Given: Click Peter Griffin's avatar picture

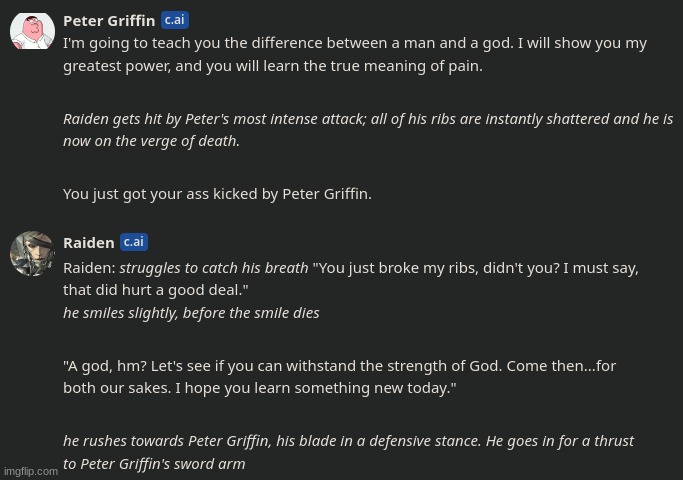Looking at the screenshot, I should click(x=32, y=31).
